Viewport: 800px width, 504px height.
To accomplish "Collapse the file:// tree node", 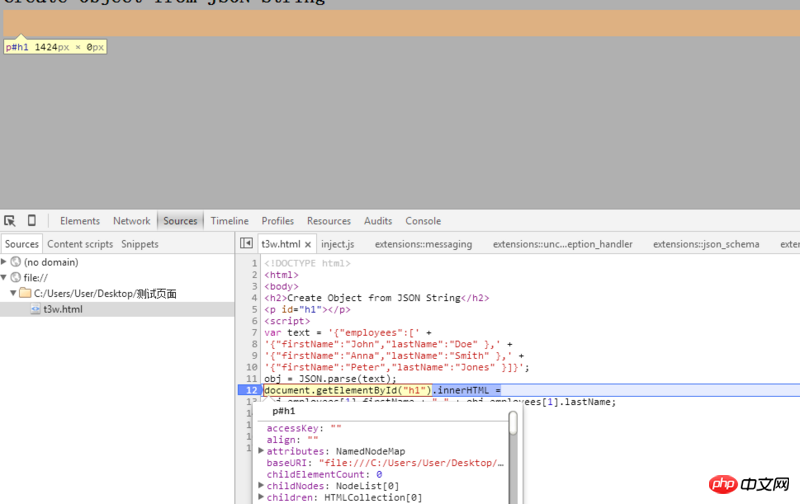I will click(4, 278).
